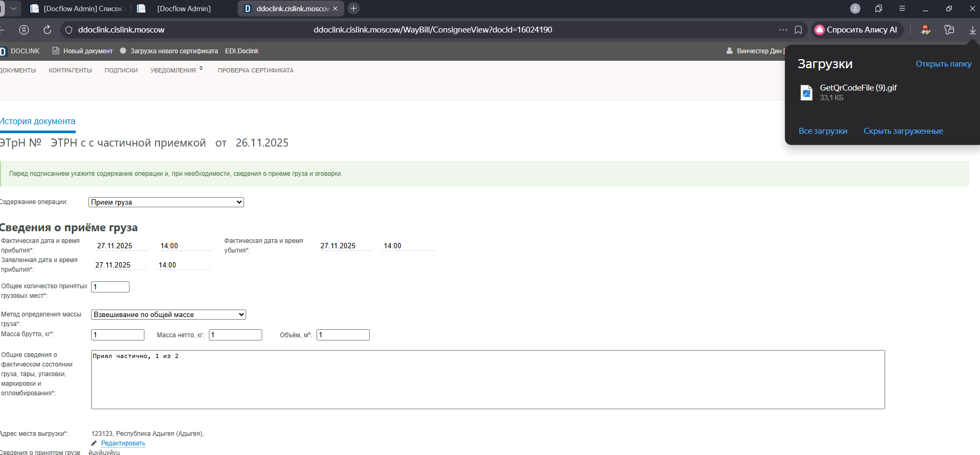The height and width of the screenshot is (455, 980).
Task: Click the departure time field 14:00
Action: (409, 246)
